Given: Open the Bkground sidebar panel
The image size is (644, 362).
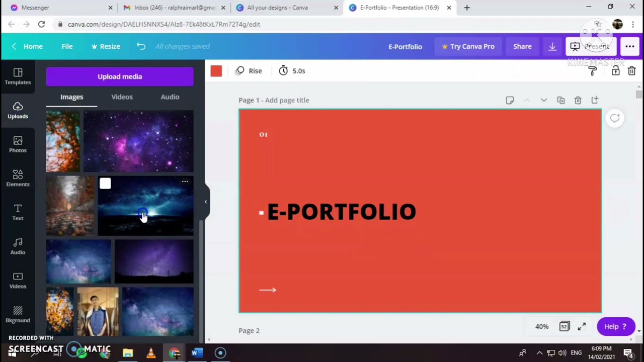Looking at the screenshot, I should [18, 315].
